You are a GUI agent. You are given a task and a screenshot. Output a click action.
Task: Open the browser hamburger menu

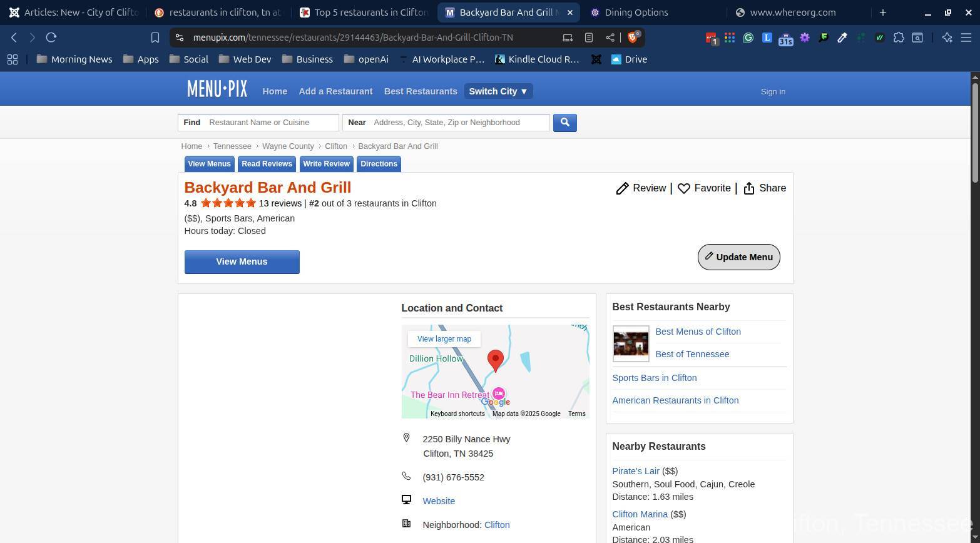point(966,38)
